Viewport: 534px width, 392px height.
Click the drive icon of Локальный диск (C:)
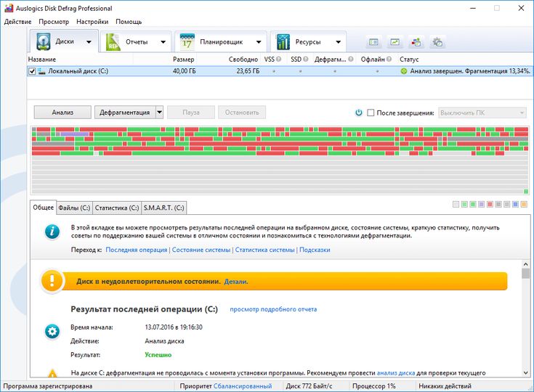pos(41,71)
